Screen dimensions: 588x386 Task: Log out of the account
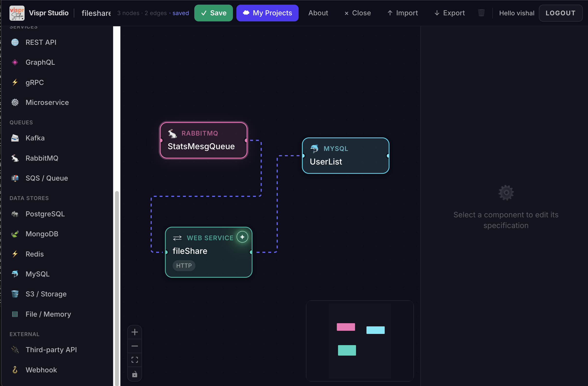tap(561, 13)
